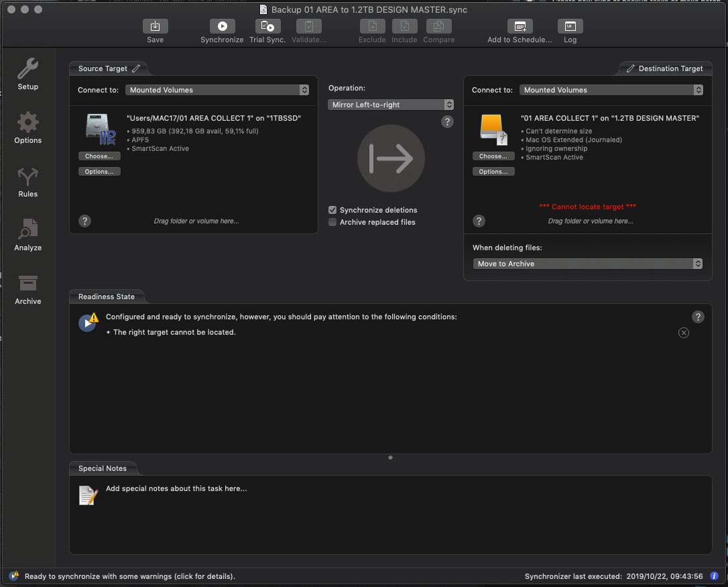Start the Synchronize operation

tap(222, 27)
